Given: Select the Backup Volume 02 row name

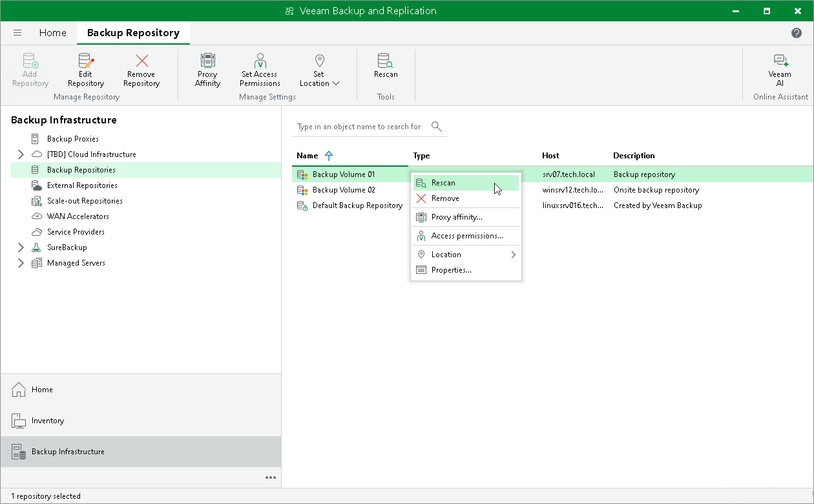Looking at the screenshot, I should click(x=344, y=190).
